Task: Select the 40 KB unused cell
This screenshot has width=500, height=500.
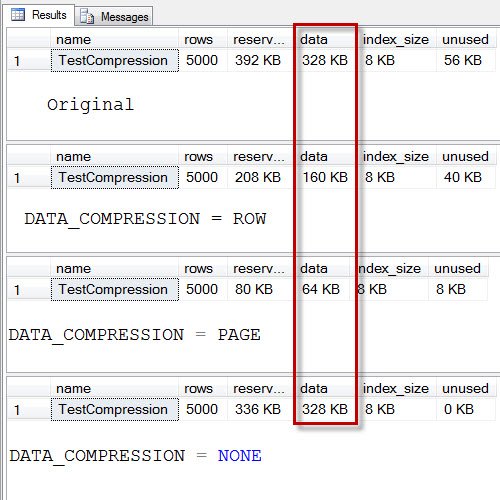Action: coord(465,177)
